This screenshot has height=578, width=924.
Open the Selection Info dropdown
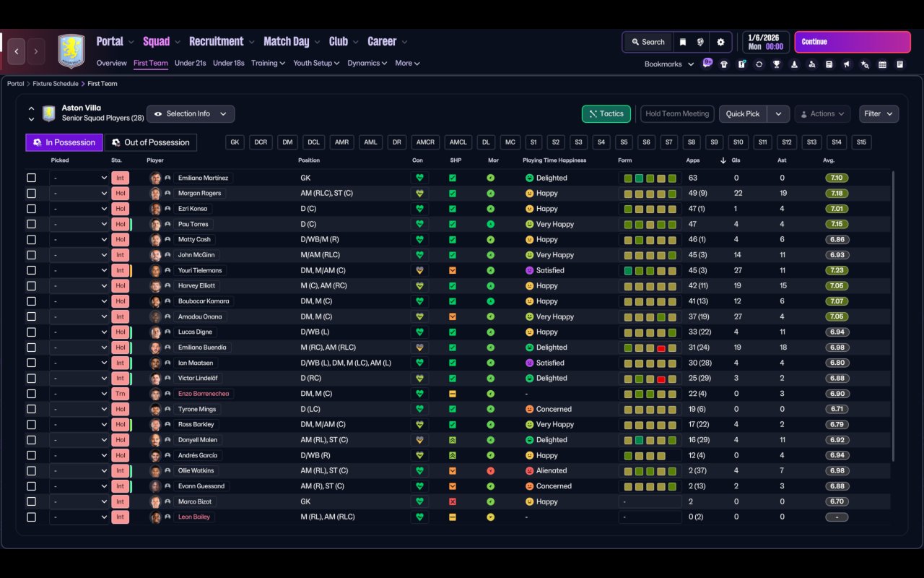191,114
